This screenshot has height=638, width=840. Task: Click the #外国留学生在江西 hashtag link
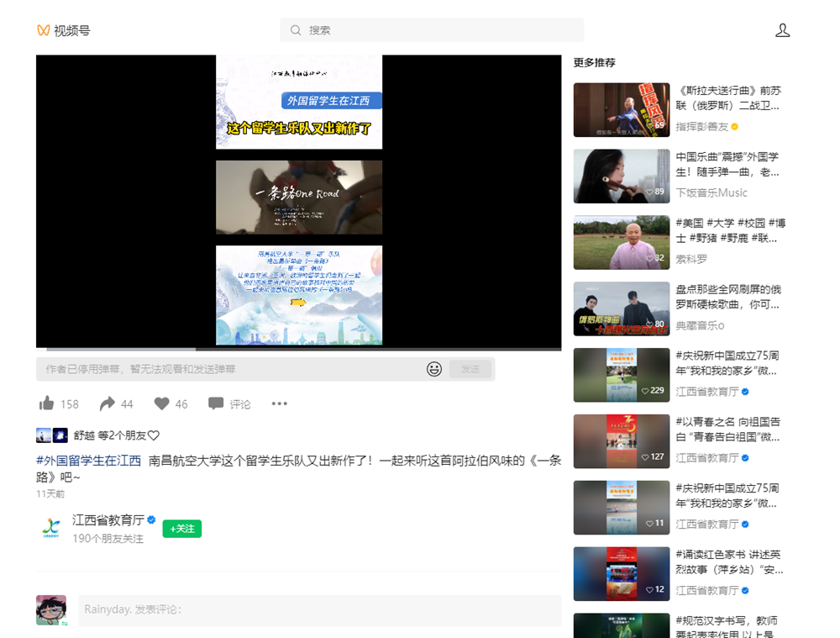(x=88, y=461)
